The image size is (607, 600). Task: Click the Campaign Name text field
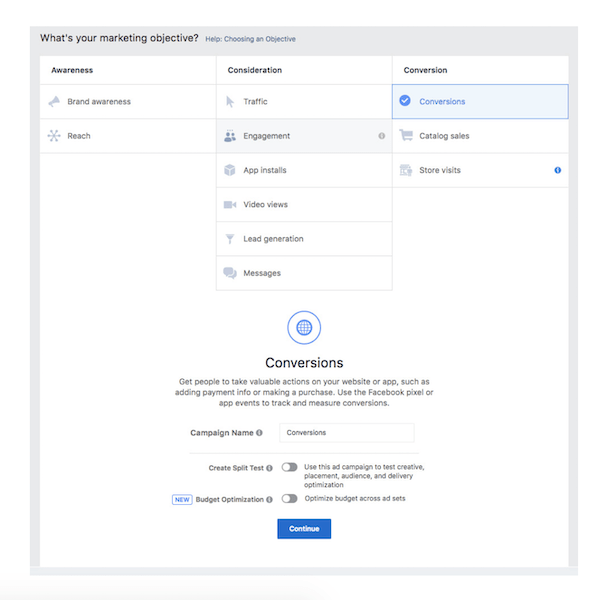click(x=346, y=433)
